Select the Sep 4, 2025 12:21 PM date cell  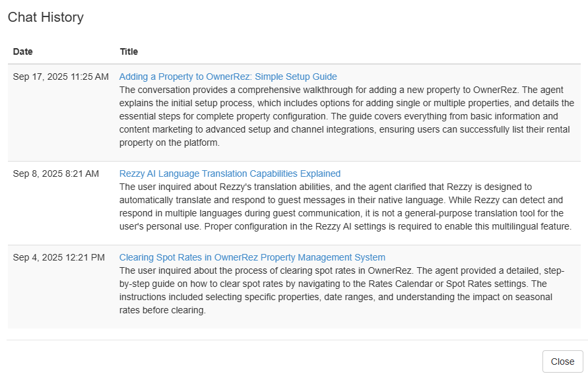pos(59,257)
